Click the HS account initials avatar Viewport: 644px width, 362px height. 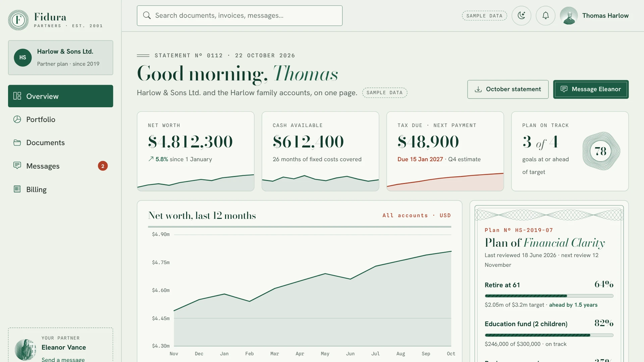[23, 58]
